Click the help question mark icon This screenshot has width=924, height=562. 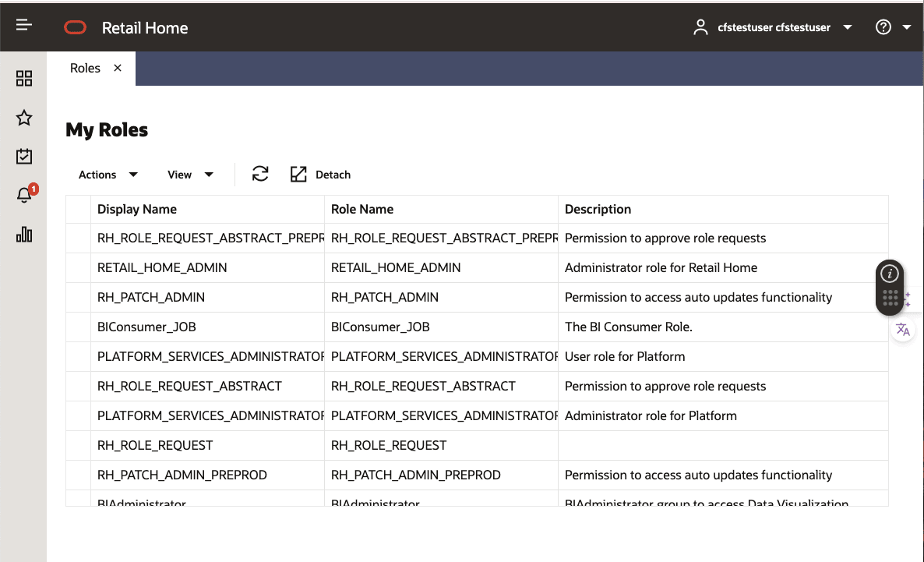[883, 27]
